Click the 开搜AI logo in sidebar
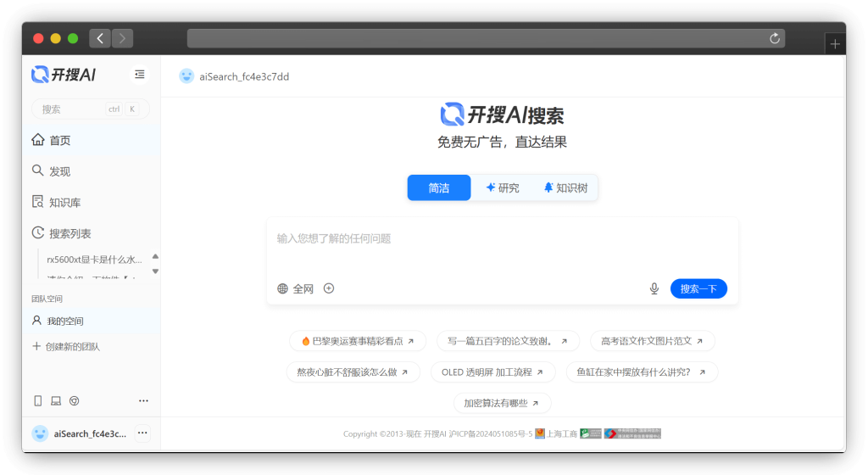This screenshot has width=868, height=475. (64, 74)
